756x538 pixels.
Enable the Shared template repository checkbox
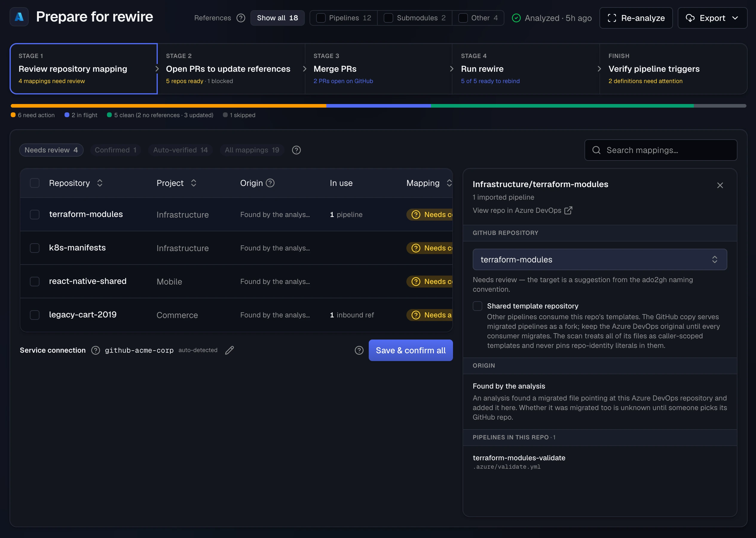pos(477,306)
